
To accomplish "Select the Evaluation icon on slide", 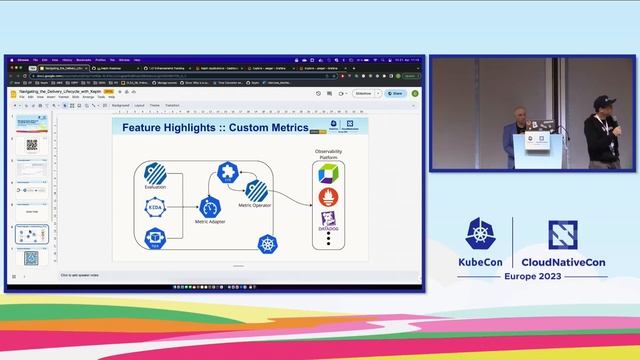I will click(155, 174).
